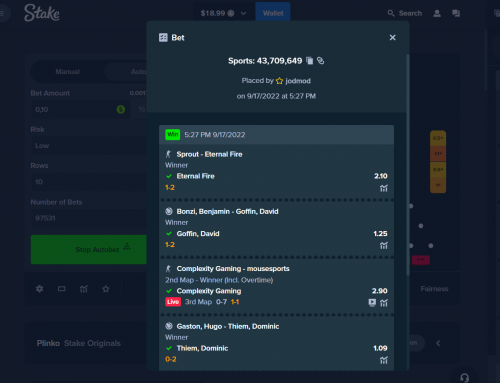Click the Counter-Strike icon beside Sprout match
This screenshot has height=383, width=500.
pos(169,154)
